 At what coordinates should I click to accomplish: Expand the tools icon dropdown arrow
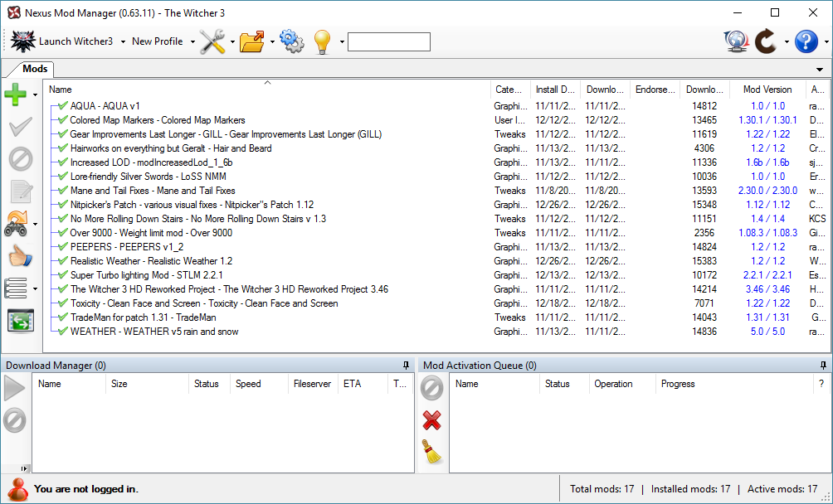(232, 41)
